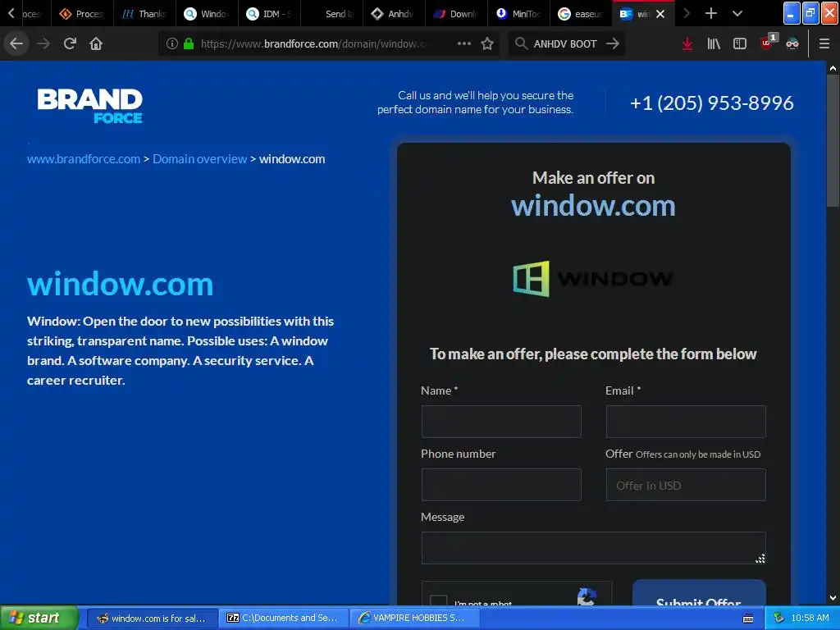Viewport: 840px width, 630px height.
Task: Click the forward navigation arrow
Action: point(43,43)
